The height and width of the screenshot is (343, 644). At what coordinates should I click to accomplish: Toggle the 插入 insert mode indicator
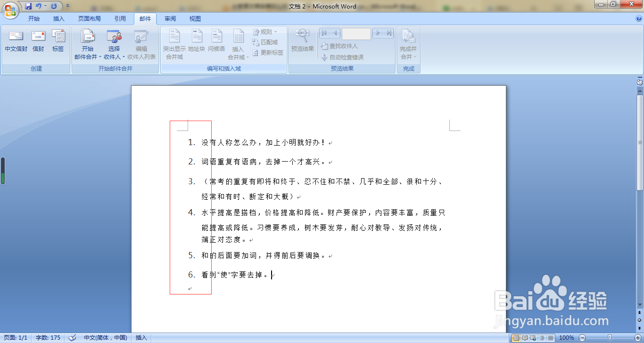click(x=141, y=338)
